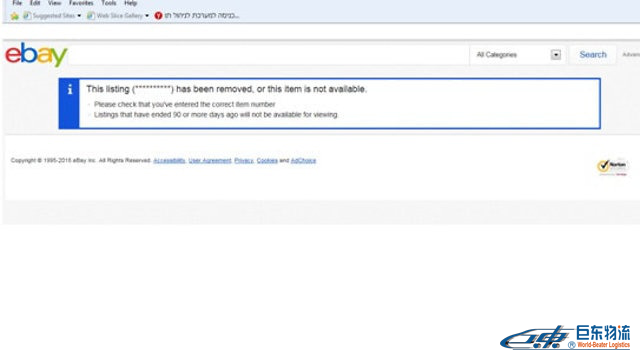The image size is (640, 360).
Task: Open the Help menu
Action: click(x=131, y=3)
